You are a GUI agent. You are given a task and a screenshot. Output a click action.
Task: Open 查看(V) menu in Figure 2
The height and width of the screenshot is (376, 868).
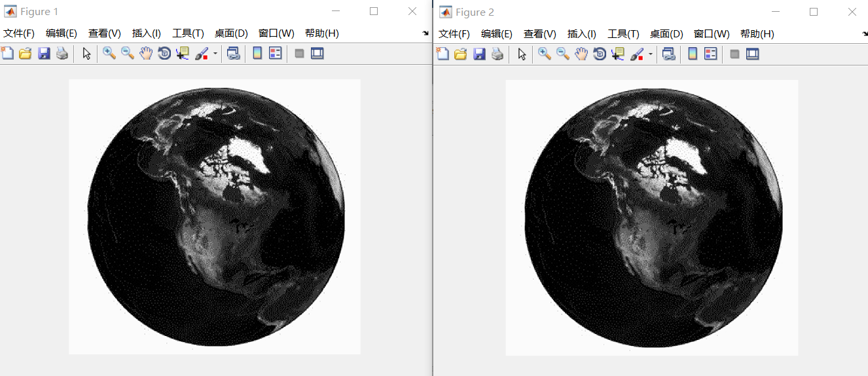click(x=540, y=33)
